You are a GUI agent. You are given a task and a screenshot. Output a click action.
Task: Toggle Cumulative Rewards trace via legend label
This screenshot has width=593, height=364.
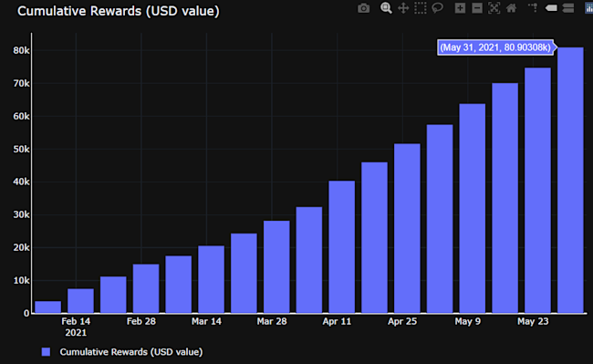click(130, 352)
